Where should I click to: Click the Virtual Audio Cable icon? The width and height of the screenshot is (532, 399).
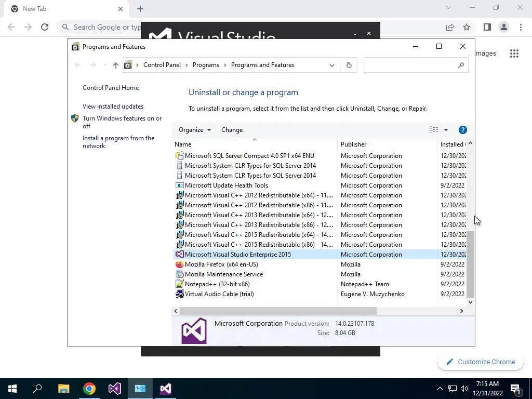[179, 294]
